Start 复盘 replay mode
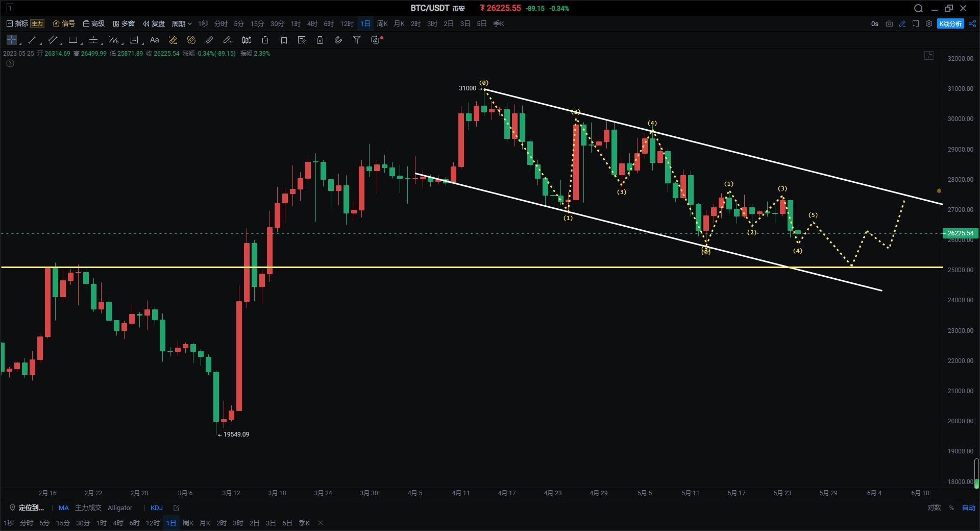Screen dimensions: 980x531 (154, 24)
